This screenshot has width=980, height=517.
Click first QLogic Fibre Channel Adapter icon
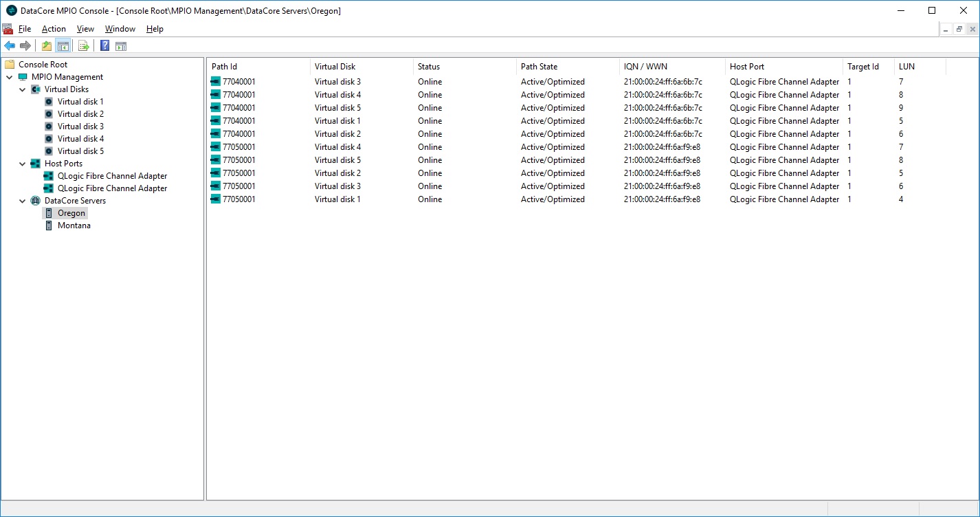pyautogui.click(x=49, y=176)
